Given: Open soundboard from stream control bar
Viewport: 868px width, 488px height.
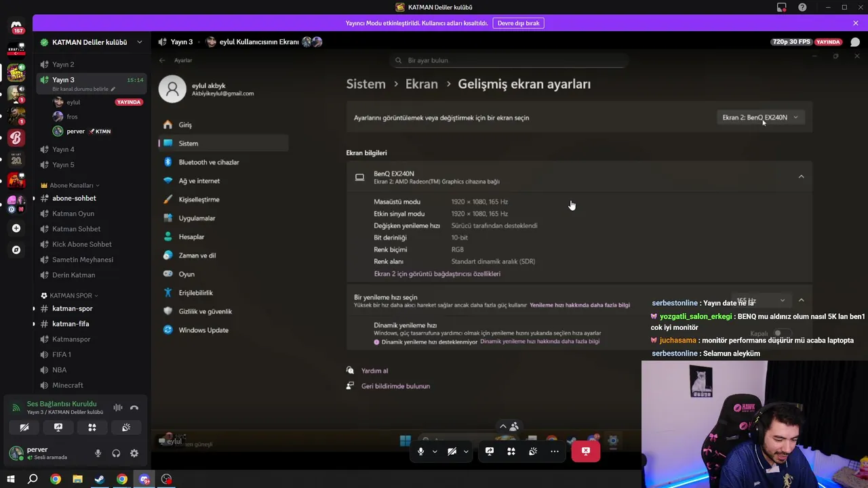Looking at the screenshot, I should tap(533, 451).
